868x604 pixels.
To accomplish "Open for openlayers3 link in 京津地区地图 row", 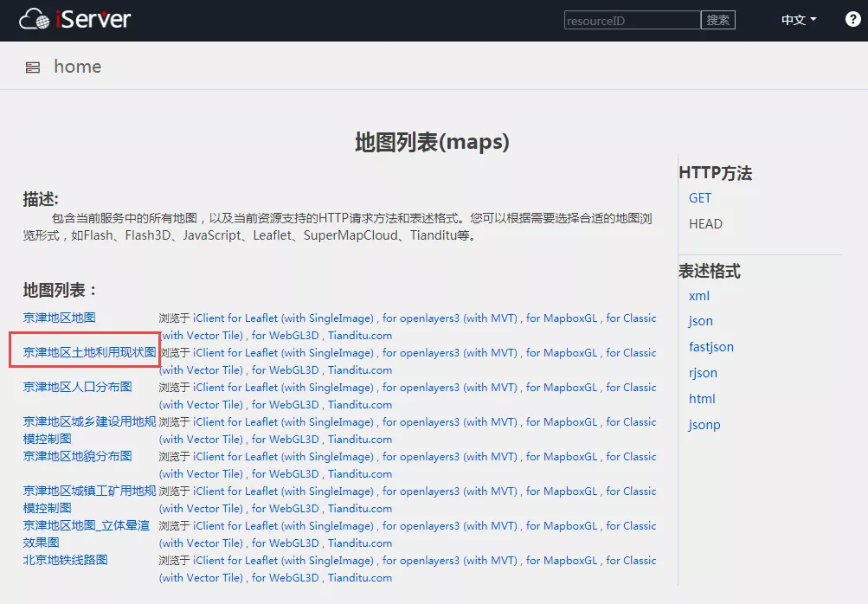I will coord(449,318).
